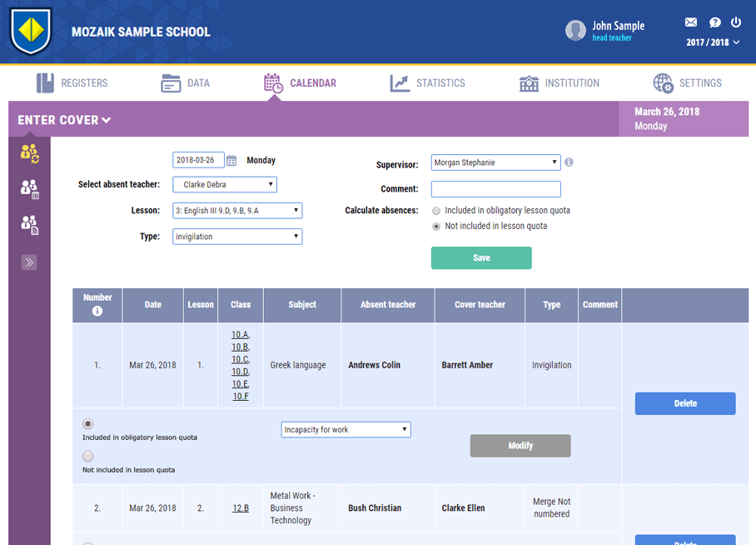
Task: Click into the Comment text field
Action: (495, 189)
